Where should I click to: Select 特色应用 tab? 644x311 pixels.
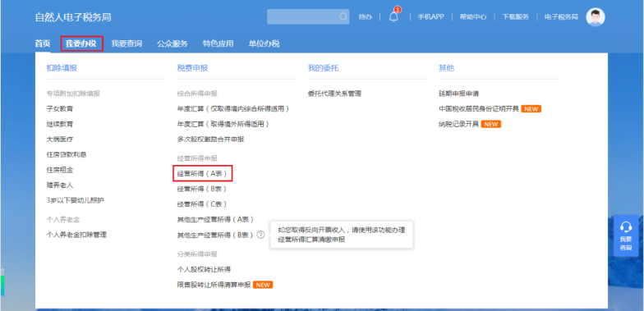[218, 43]
